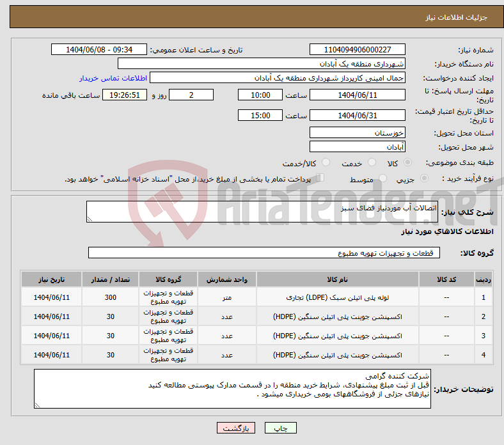
Task: Click the شماره نیاز number field
Action: click(357, 50)
